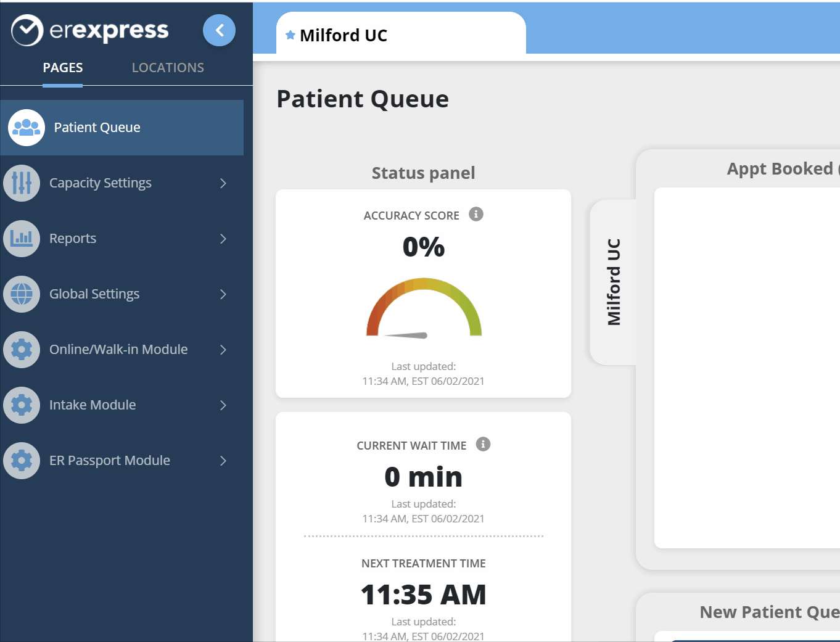Toggle the favorite star beside Milford UC
The width and height of the screenshot is (840, 642).
point(290,35)
